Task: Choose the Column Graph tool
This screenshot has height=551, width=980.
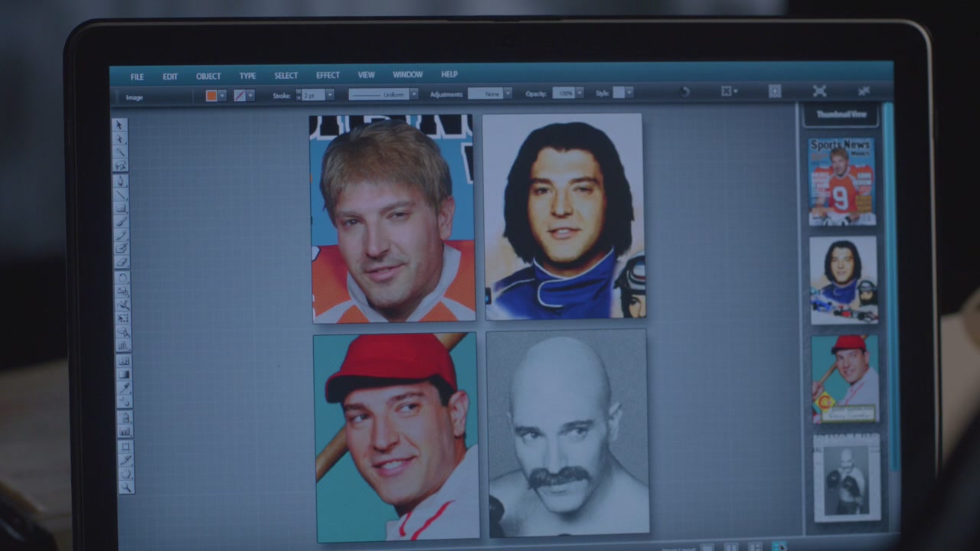Action: pyautogui.click(x=124, y=432)
